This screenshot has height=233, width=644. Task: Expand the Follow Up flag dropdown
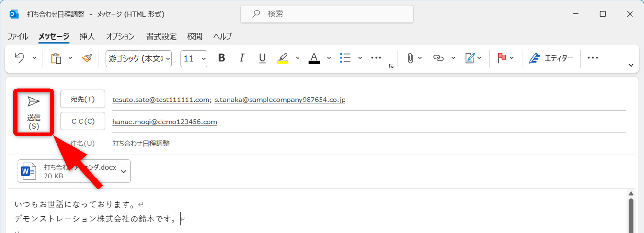[512, 58]
